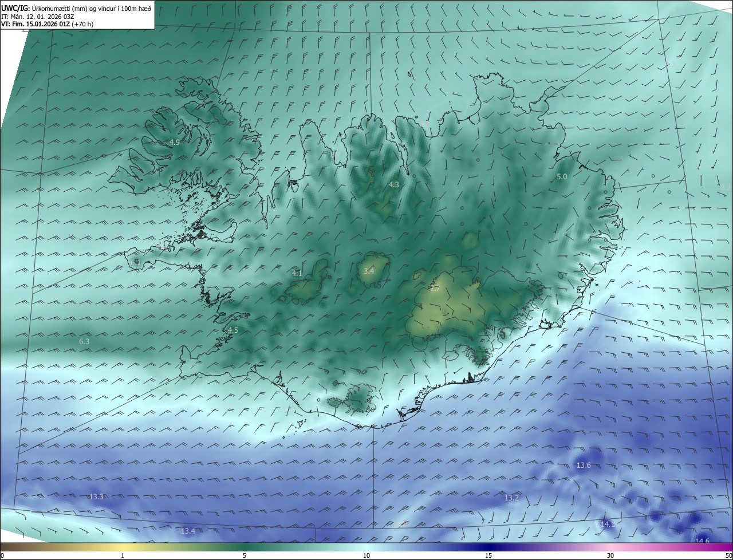
Task: Click the 8.2 value at the eastern edge
Action: (x=726, y=187)
